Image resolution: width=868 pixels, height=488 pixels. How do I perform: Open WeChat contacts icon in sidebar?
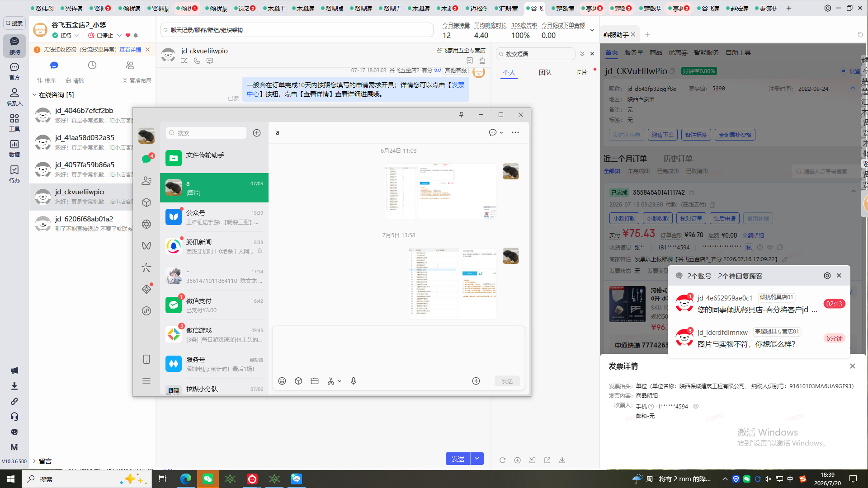[x=146, y=181]
